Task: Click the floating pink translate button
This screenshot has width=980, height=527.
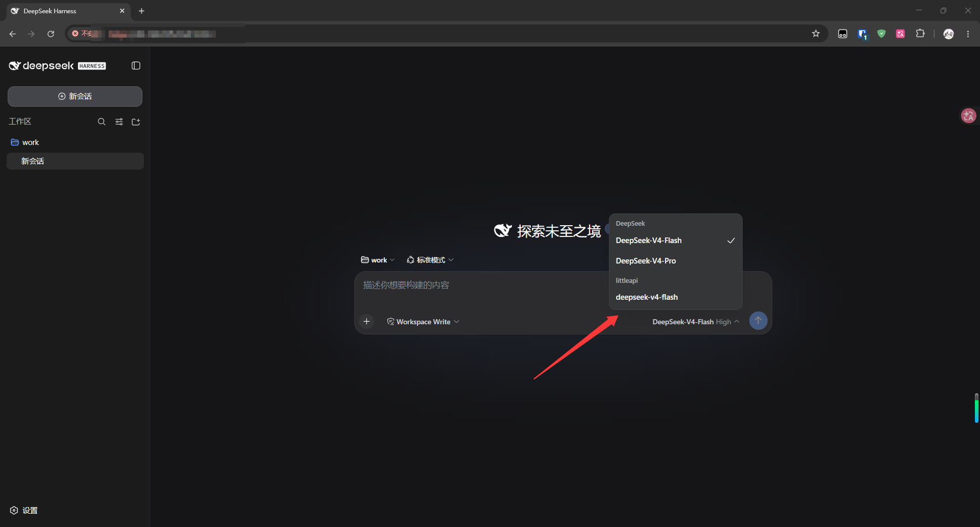Action: tap(969, 116)
